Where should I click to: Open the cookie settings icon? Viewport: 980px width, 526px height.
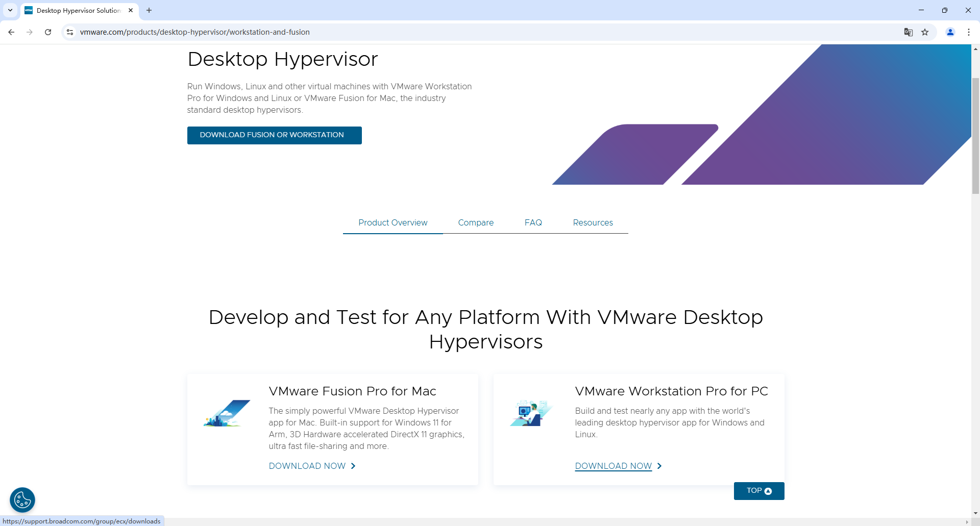22,500
